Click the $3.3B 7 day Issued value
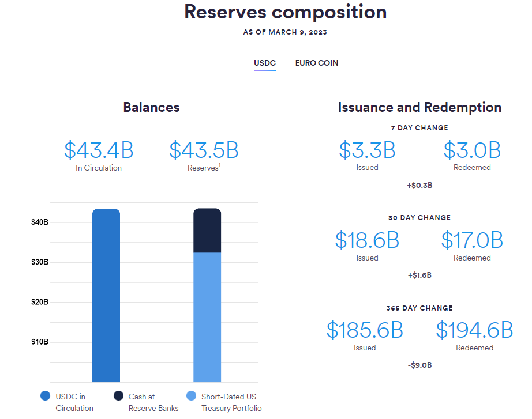The width and height of the screenshot is (532, 419). tap(367, 150)
